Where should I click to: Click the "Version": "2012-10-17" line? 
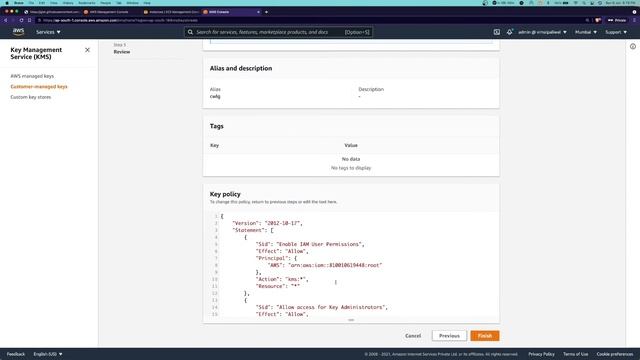coord(267,223)
